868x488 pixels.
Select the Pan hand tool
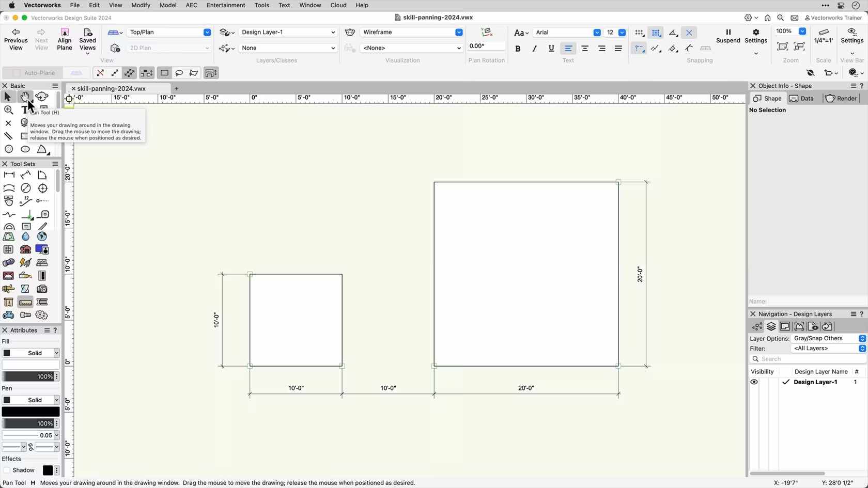[x=25, y=97]
